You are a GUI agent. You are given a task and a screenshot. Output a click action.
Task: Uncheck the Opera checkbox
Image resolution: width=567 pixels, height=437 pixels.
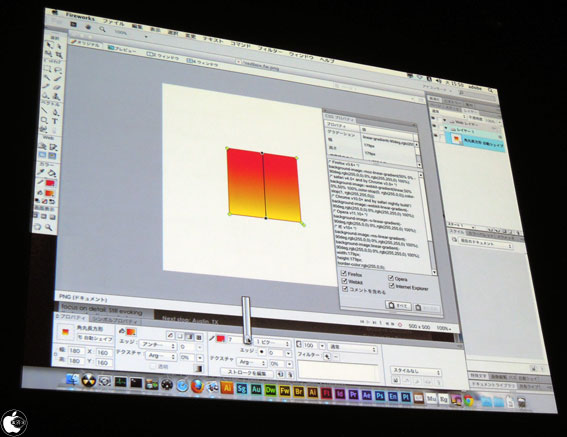tap(391, 278)
